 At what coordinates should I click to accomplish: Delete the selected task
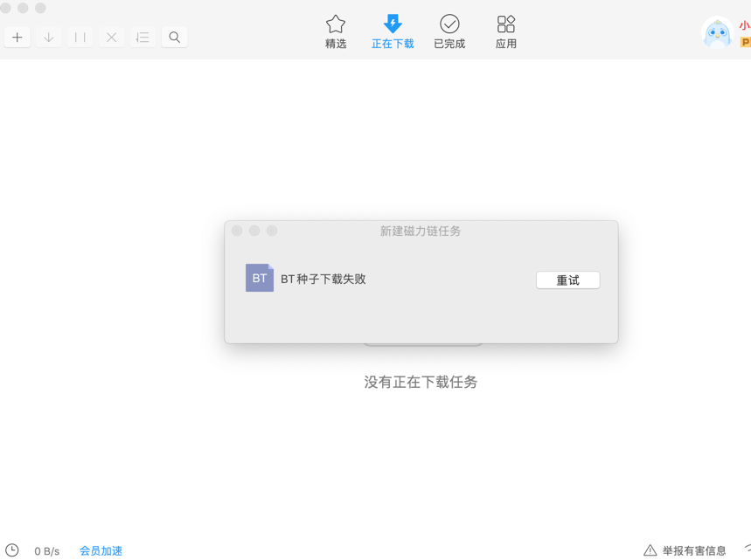coord(111,37)
